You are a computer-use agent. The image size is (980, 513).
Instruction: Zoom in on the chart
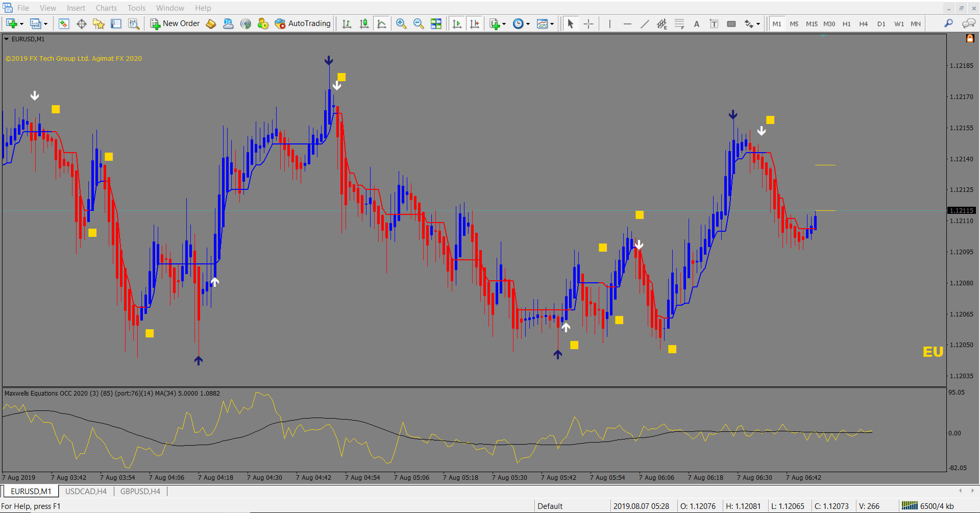pos(401,23)
